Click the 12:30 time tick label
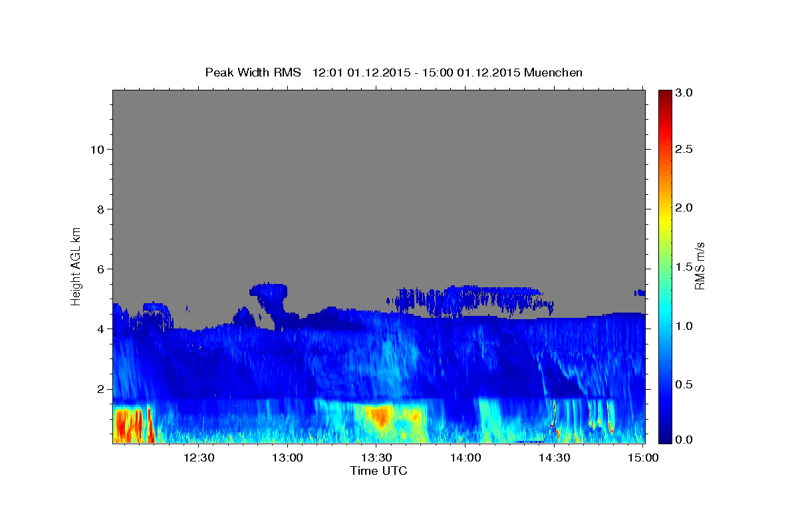 199,458
